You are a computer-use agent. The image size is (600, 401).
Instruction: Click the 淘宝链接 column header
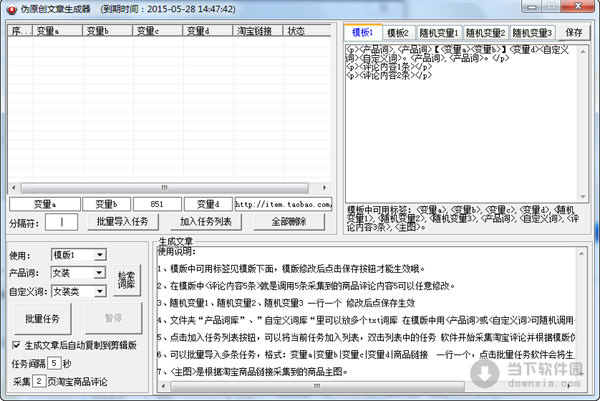coord(258,31)
